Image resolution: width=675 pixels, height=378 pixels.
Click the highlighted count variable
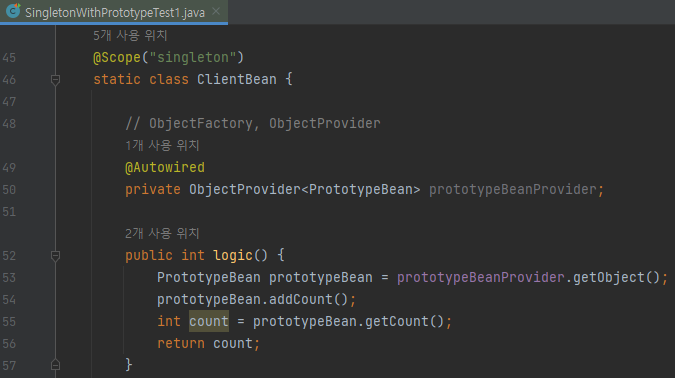pyautogui.click(x=209, y=321)
